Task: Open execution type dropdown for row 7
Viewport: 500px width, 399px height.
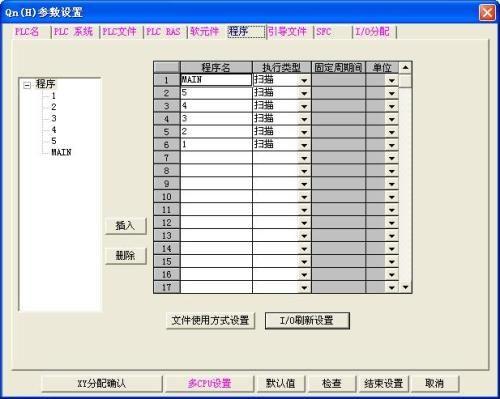Action: (x=304, y=158)
